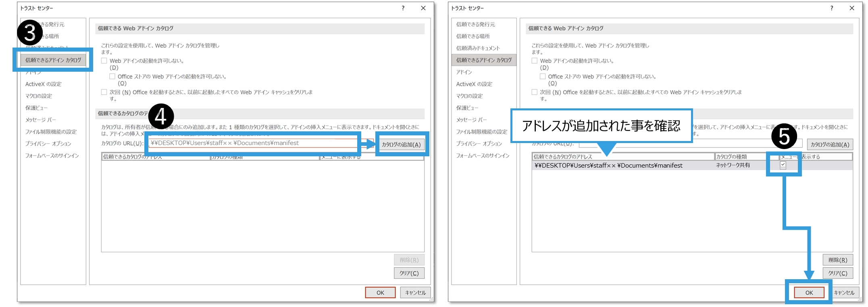Click the help question mark in right dialog
This screenshot has width=868, height=307.
[x=831, y=8]
